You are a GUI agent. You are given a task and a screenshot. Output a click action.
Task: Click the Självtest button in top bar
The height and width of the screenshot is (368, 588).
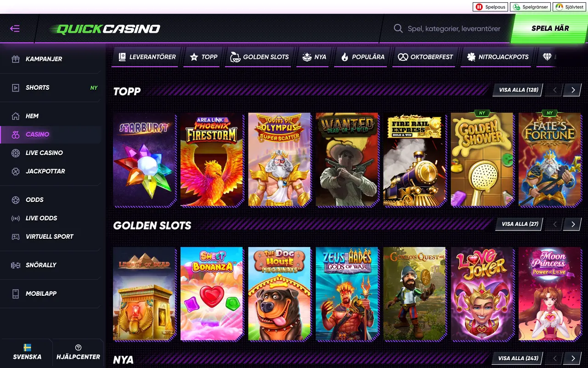pos(570,7)
